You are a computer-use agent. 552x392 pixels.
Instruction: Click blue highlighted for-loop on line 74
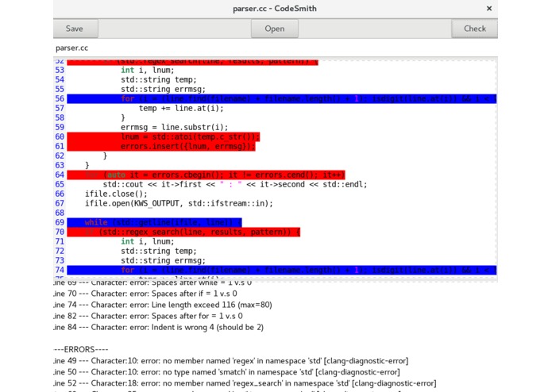281,270
